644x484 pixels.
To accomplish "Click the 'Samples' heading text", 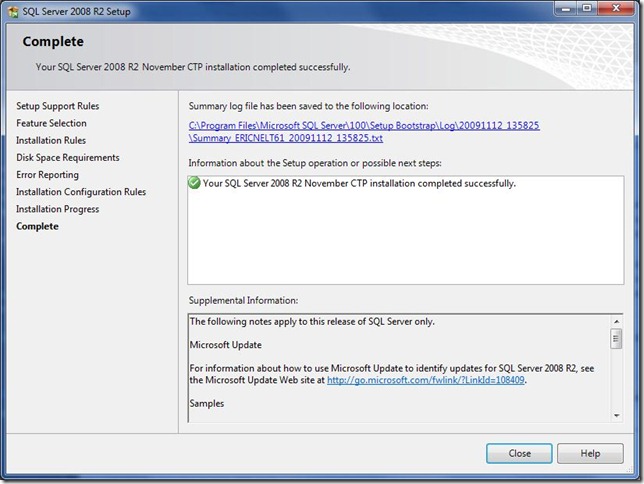I will [x=207, y=403].
